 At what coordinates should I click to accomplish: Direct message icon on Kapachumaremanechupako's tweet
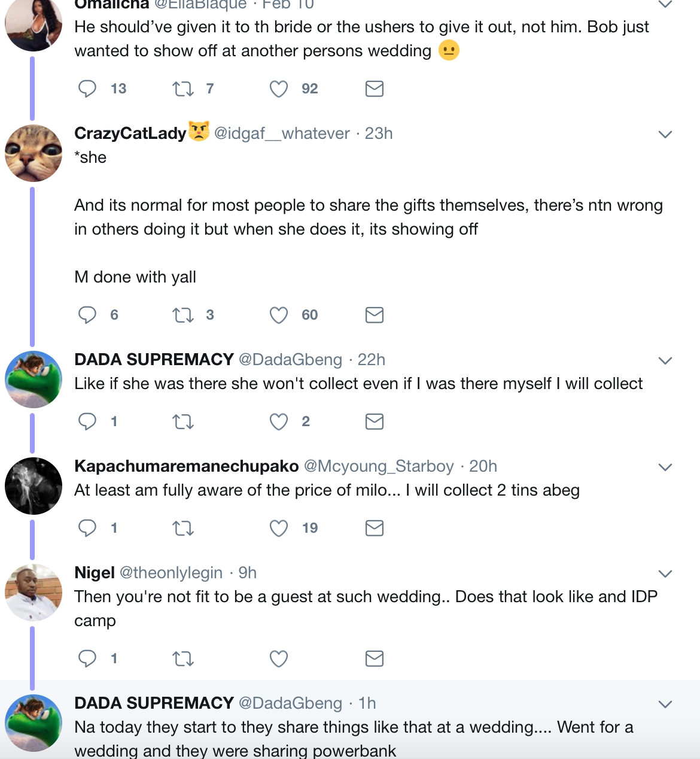pyautogui.click(x=375, y=528)
